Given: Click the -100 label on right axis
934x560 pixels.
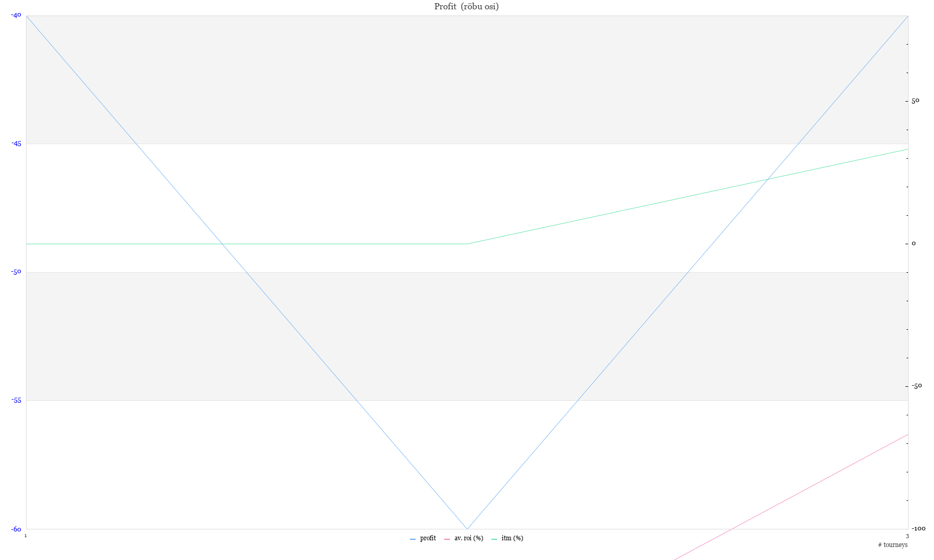Looking at the screenshot, I should (x=918, y=529).
